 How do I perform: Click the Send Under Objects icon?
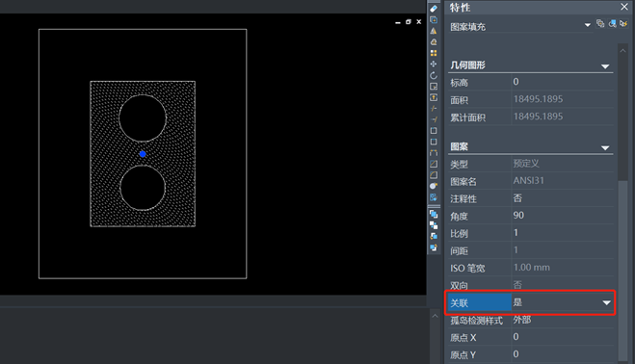[434, 247]
